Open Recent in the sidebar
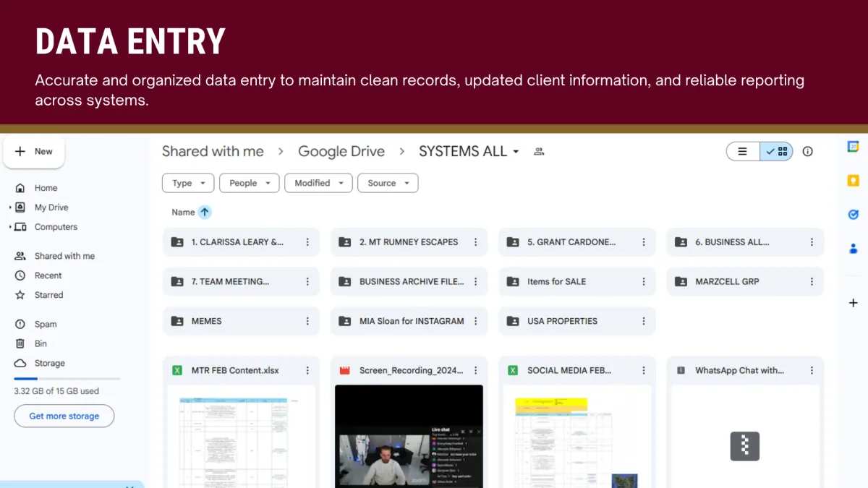The width and height of the screenshot is (868, 488). 48,275
